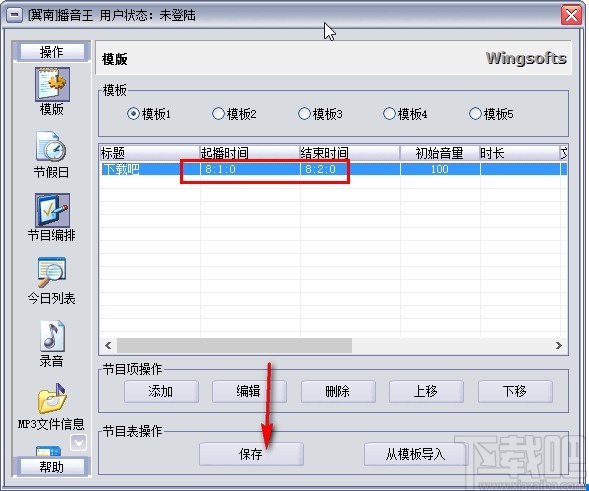Select the 模板2 radio button

[x=218, y=113]
